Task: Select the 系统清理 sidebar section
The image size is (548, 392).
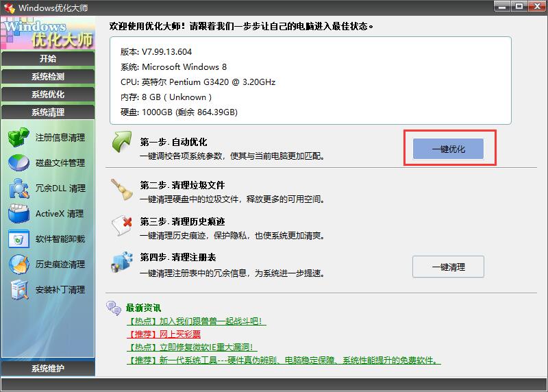Action: click(x=48, y=112)
